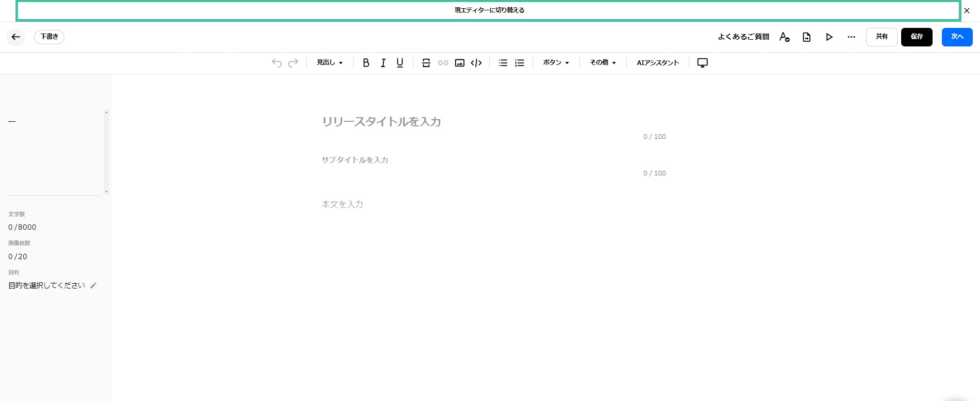This screenshot has width=980, height=401.
Task: Click the sidebar outline scrollbar
Action: tap(106, 152)
